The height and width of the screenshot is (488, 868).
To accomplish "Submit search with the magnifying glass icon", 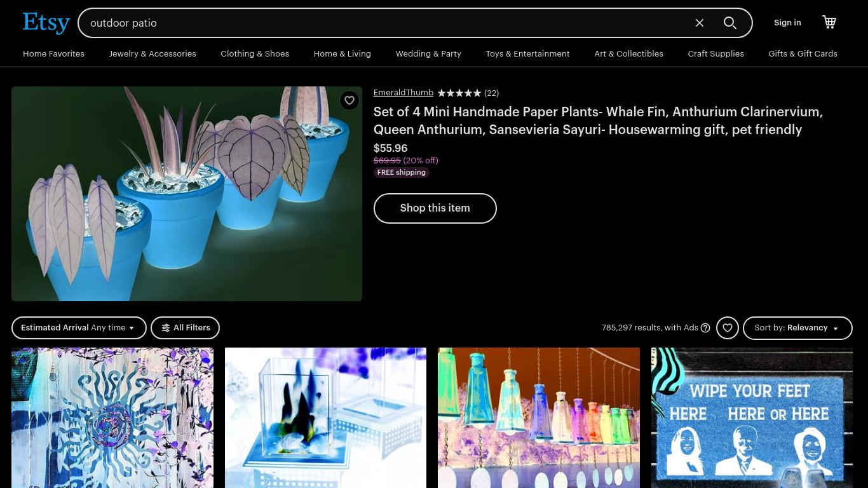I will click(730, 23).
